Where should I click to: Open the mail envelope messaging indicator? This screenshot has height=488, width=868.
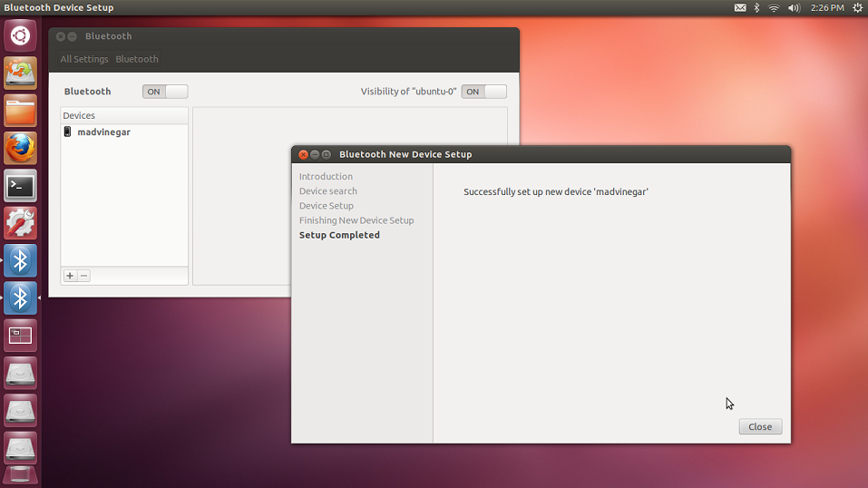pyautogui.click(x=739, y=7)
